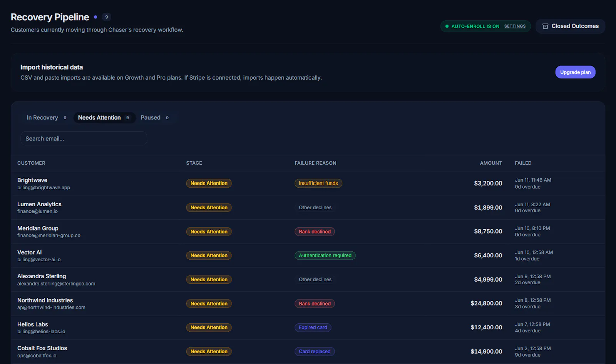Click the $14,900.00 amount
616x364 pixels.
tap(486, 352)
